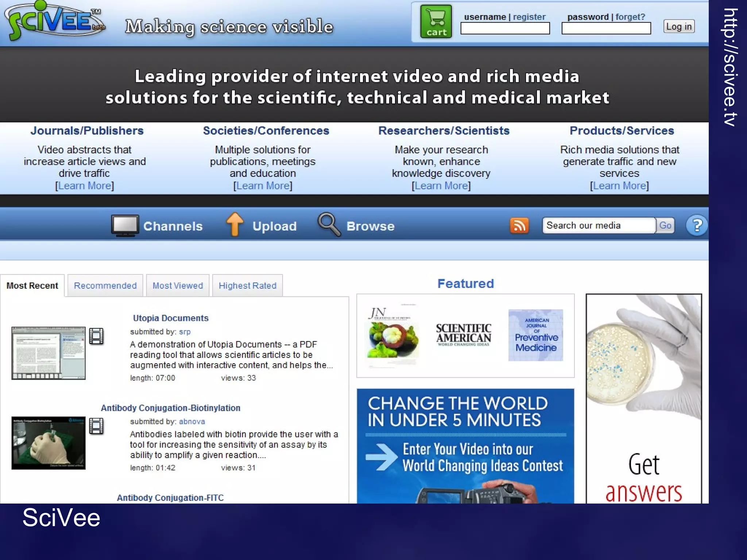This screenshot has height=560, width=747.
Task: Click the filmstrip icon beside Antibody Conjugation-Biotinylation
Action: coord(96,426)
